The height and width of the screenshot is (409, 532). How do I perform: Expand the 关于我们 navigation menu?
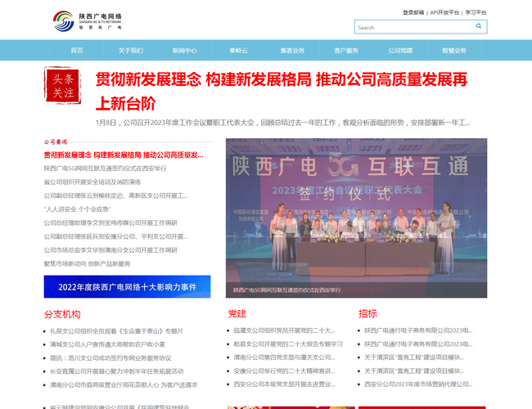(130, 50)
